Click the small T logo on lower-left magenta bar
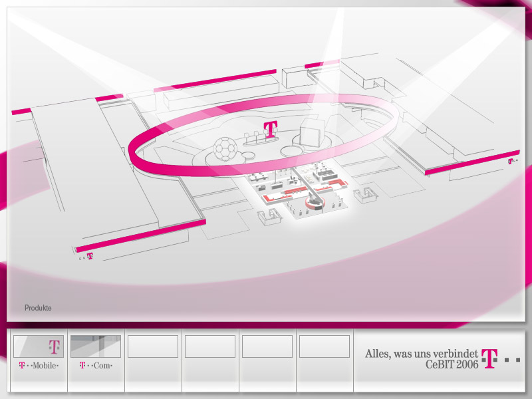Viewport: 532px width, 399px height. point(90,255)
